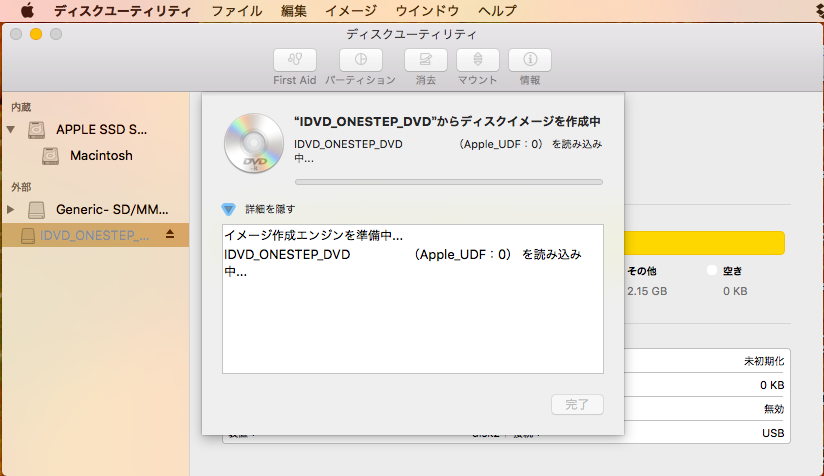Click the 未初期化 value in info table
The image size is (824, 476).
764,361
